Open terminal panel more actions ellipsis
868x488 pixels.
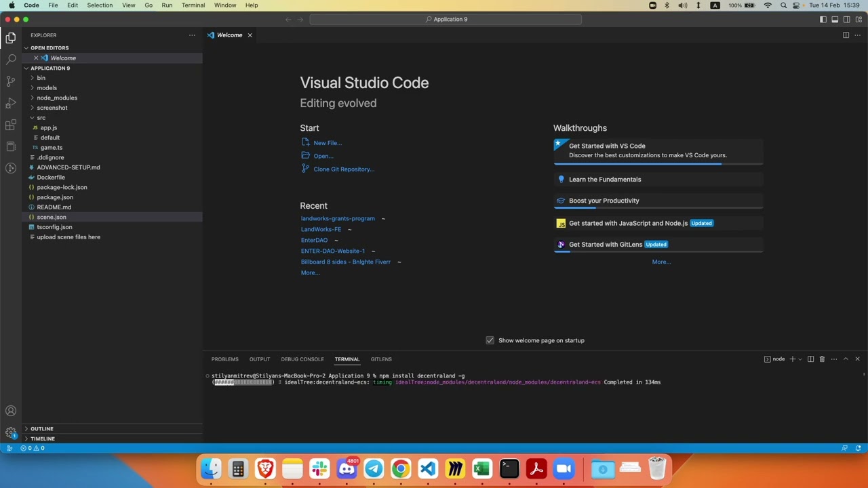point(834,359)
